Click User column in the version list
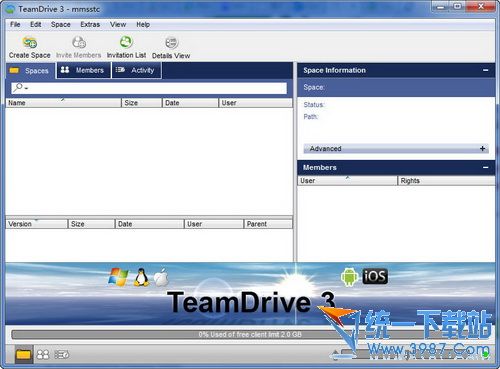Image resolution: width=500 pixels, height=369 pixels. click(x=213, y=224)
